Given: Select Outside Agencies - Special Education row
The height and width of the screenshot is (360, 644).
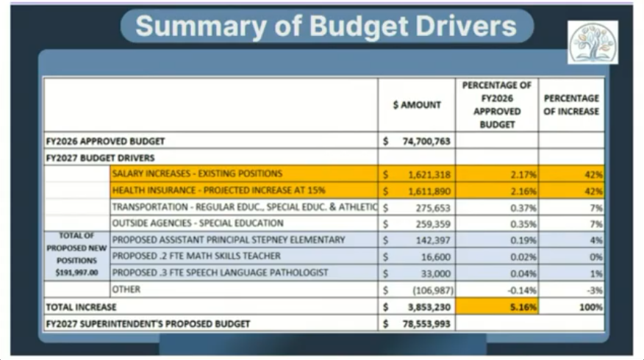Looking at the screenshot, I should click(197, 223).
